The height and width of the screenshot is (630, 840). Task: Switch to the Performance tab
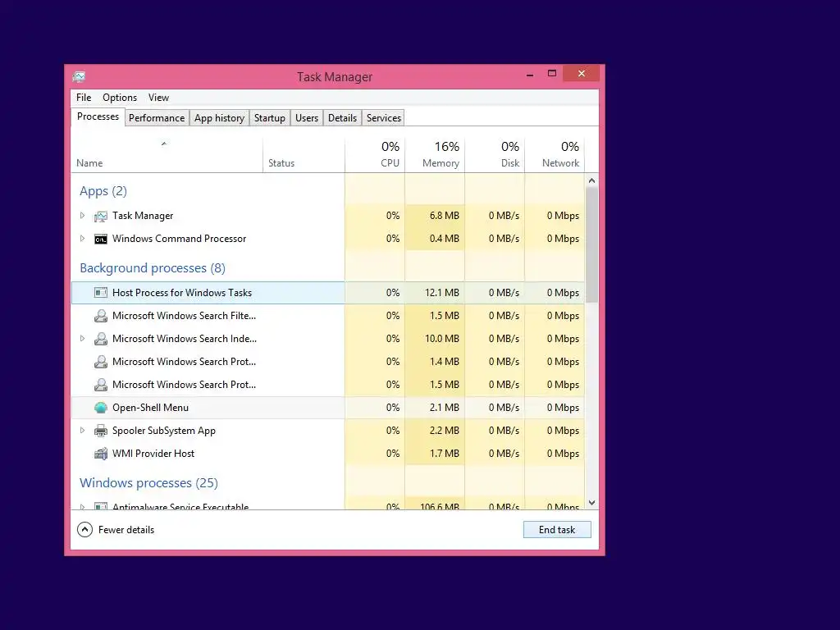pos(157,118)
